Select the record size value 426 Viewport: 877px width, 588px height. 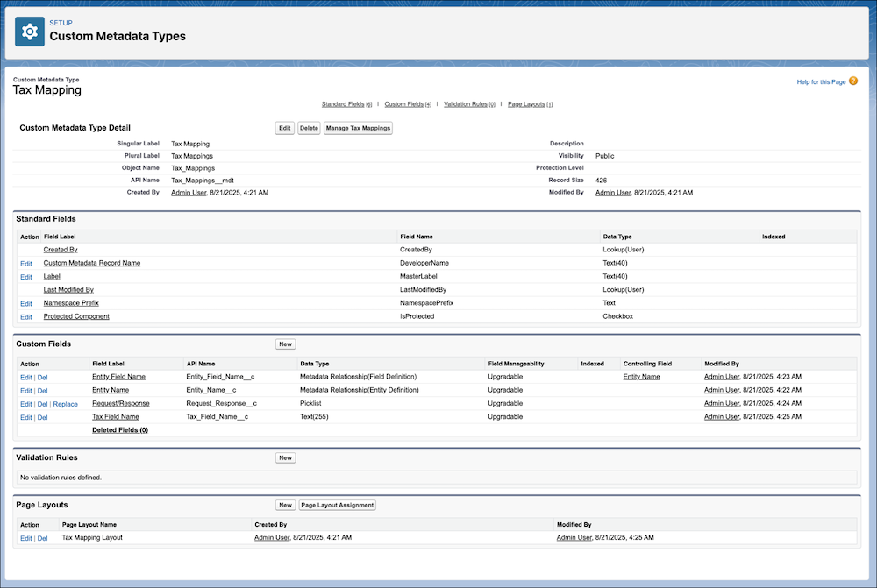click(x=602, y=181)
